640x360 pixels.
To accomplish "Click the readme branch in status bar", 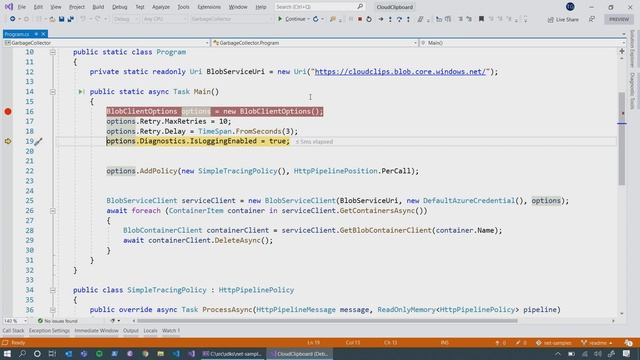I will [597, 343].
